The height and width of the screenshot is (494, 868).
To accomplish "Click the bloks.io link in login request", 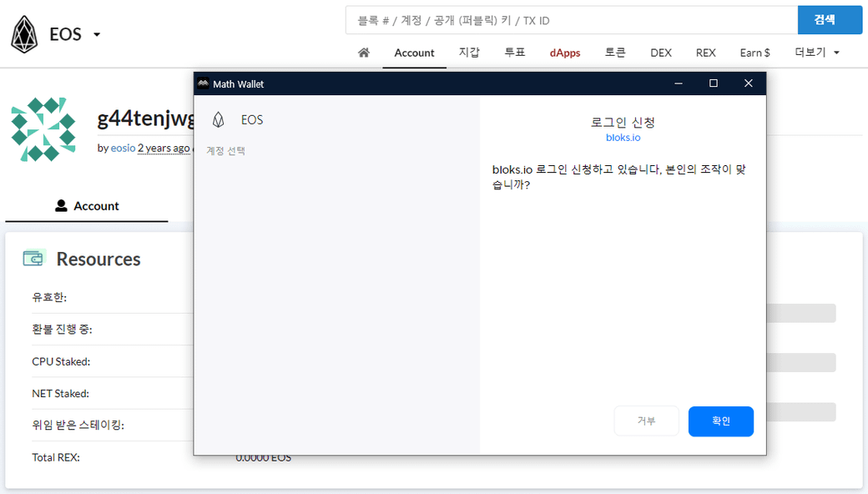I will point(623,137).
